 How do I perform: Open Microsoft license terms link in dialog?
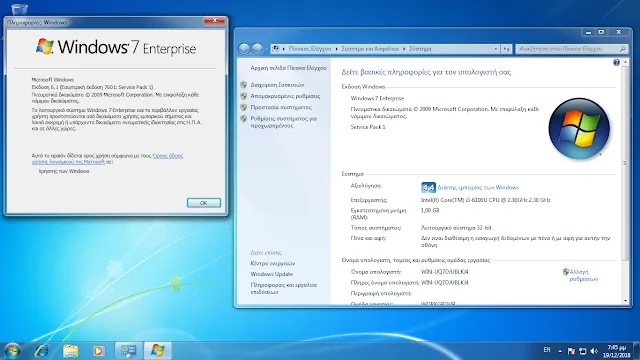[x=107, y=159]
